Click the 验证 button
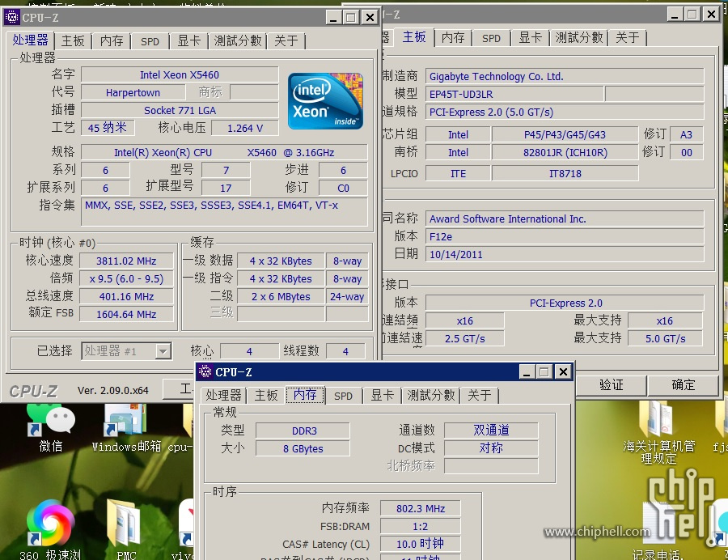This screenshot has width=728, height=560. [x=611, y=384]
